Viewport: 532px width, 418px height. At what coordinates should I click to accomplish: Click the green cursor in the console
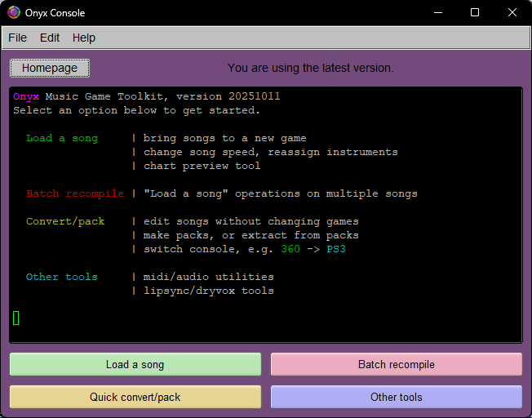(x=16, y=318)
